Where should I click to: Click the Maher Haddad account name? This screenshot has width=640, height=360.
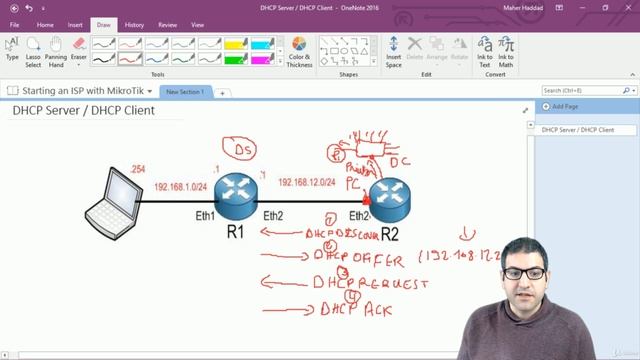coord(523,8)
